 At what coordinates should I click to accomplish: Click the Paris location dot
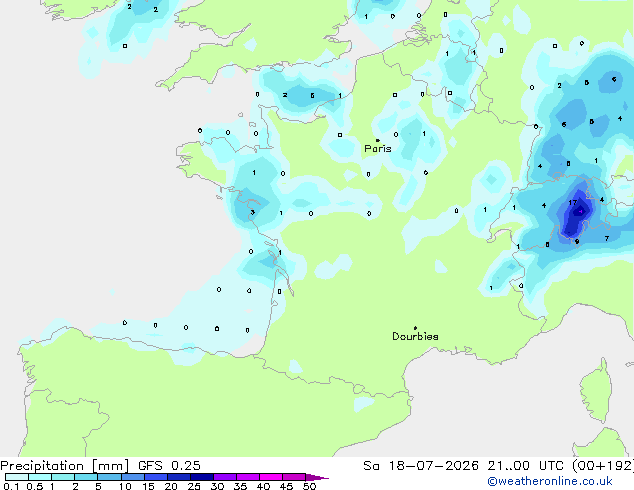click(378, 140)
